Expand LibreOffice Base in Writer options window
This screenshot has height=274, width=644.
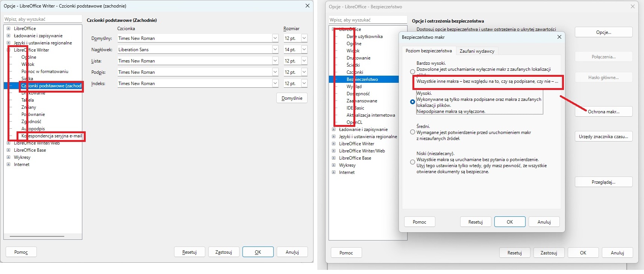8,150
